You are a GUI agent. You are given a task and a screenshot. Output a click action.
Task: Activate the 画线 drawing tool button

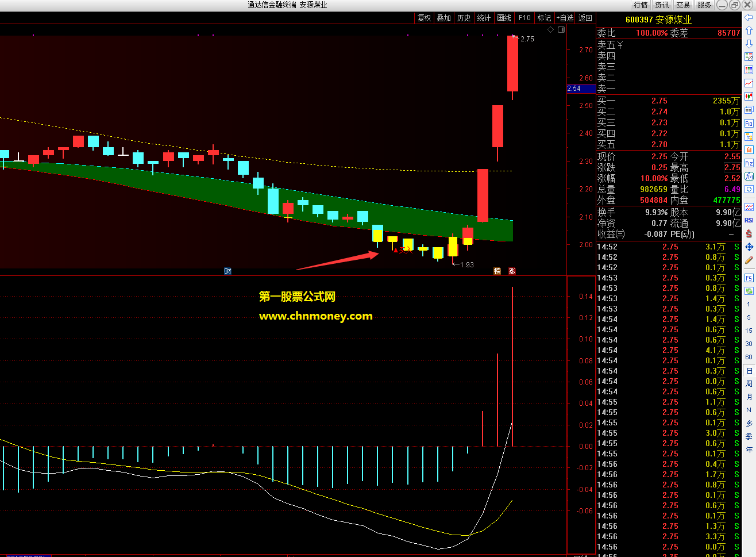[x=504, y=18]
